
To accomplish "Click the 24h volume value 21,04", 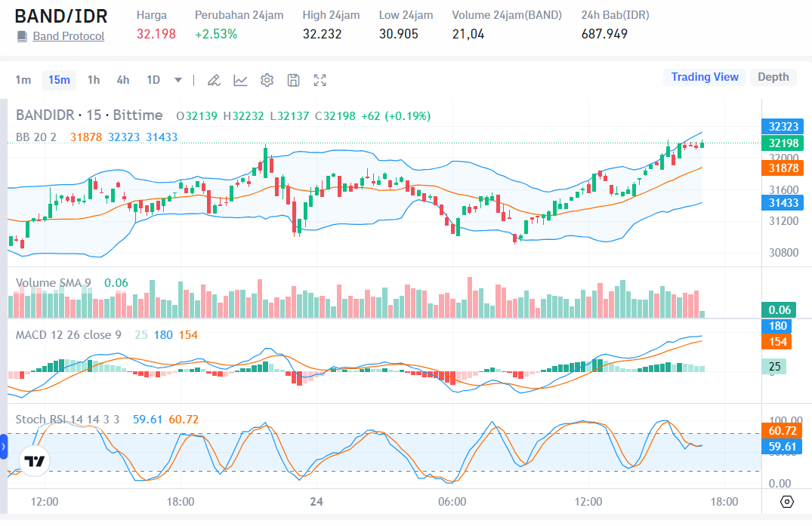I will [468, 34].
